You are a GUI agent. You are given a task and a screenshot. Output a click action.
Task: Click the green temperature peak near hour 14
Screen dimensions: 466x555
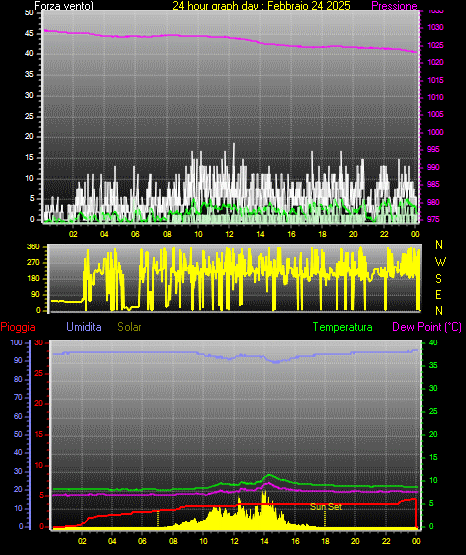pyautogui.click(x=269, y=475)
